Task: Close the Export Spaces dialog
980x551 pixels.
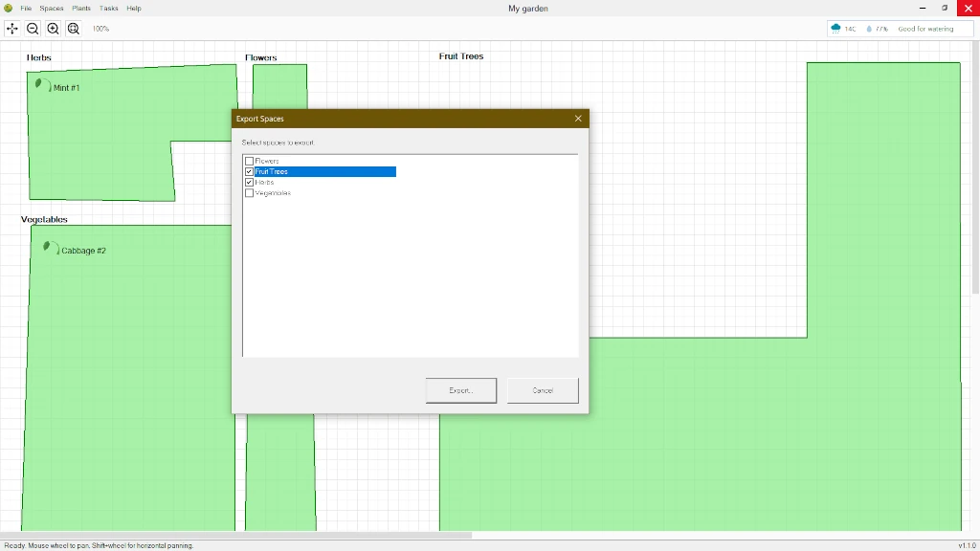Action: tap(578, 118)
